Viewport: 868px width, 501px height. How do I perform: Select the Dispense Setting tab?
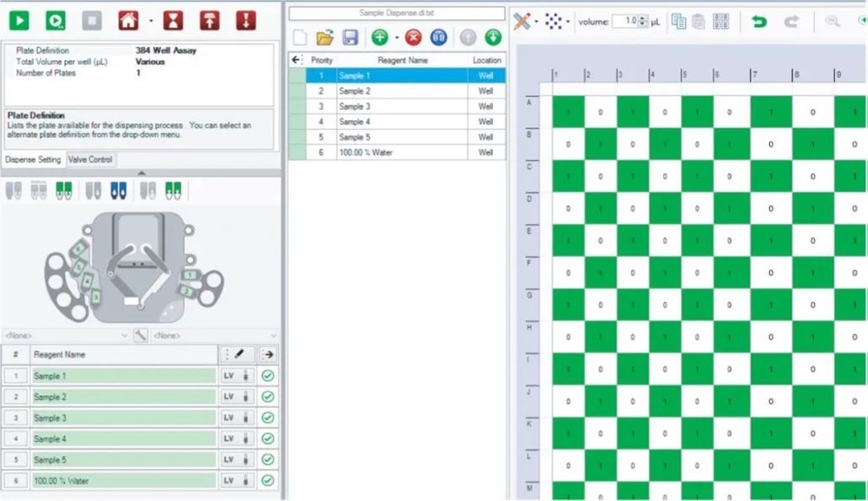tap(33, 160)
